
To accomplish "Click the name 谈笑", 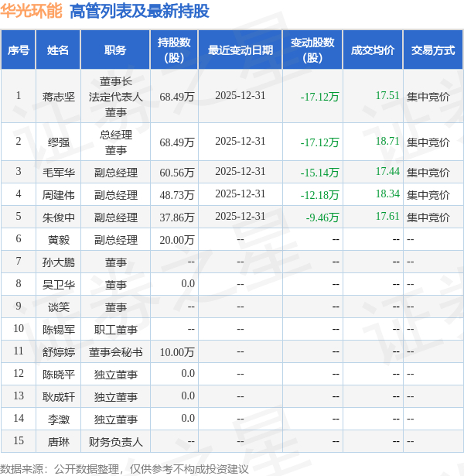I will pyautogui.click(x=59, y=307).
